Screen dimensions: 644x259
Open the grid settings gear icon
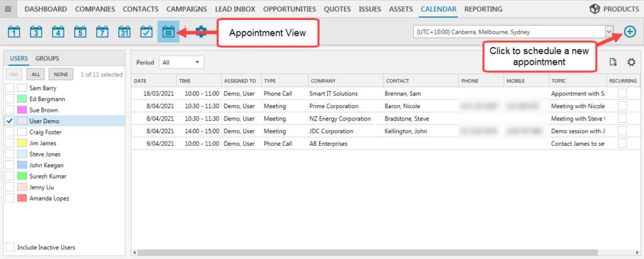[x=631, y=62]
